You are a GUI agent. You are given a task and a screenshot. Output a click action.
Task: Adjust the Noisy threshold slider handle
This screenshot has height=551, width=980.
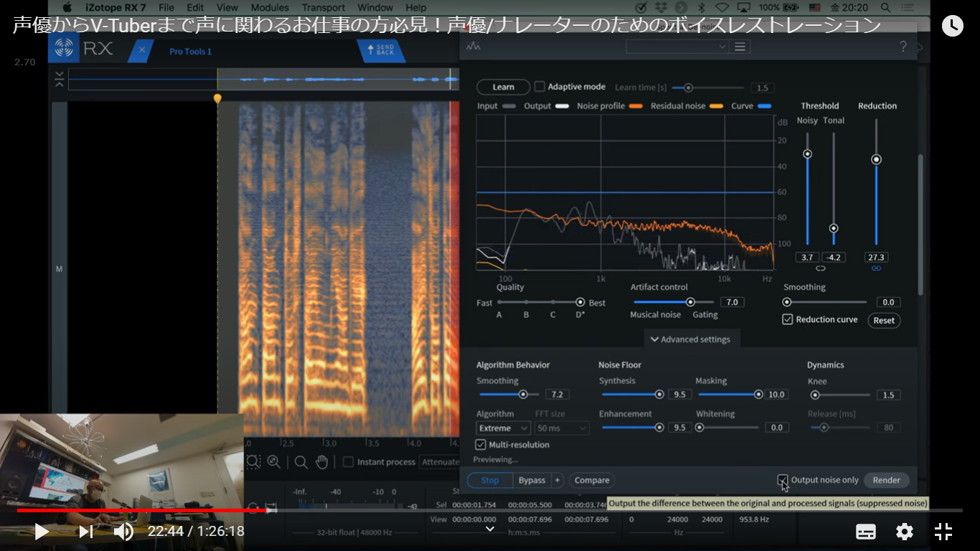tap(807, 154)
